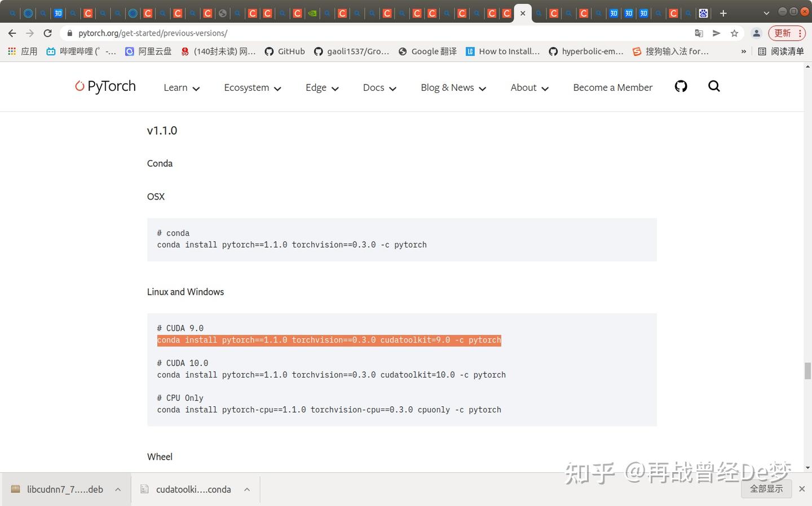
Task: Click 全部显示 in the downloads bar
Action: [x=767, y=489]
